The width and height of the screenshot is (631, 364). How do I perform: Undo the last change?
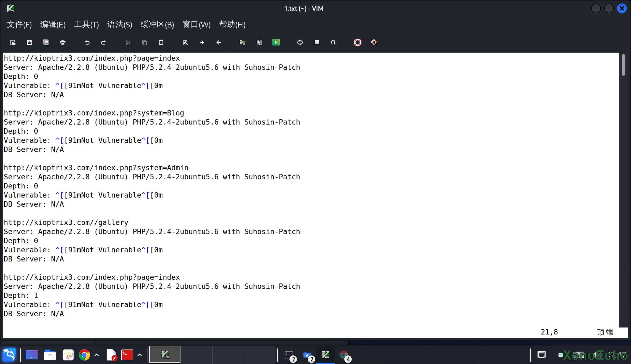pyautogui.click(x=87, y=42)
